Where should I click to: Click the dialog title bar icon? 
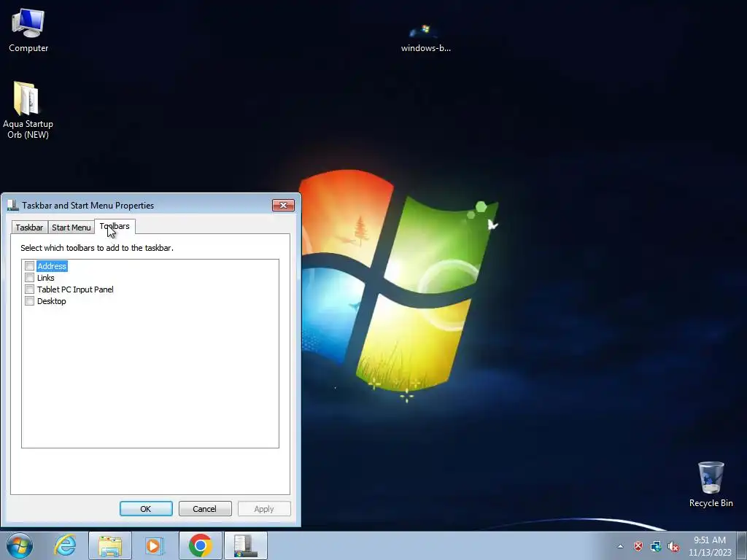point(13,205)
